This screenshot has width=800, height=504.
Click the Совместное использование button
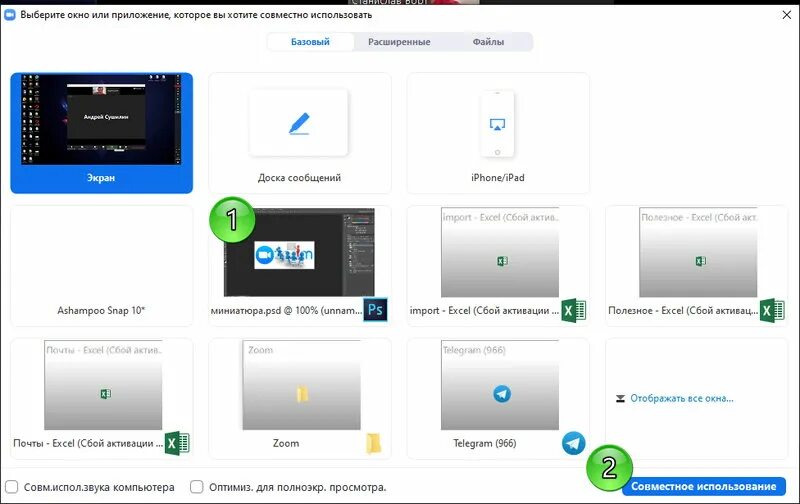pos(704,486)
